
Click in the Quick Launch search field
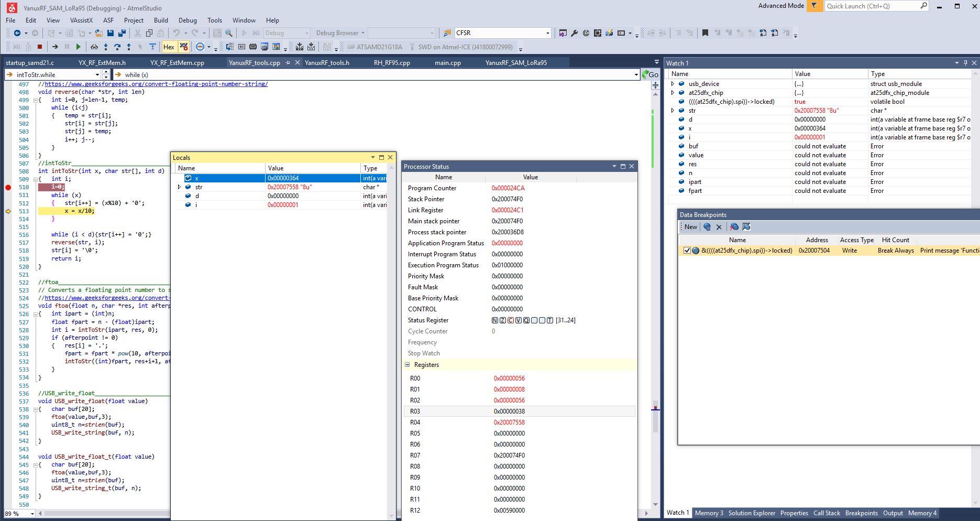[x=872, y=6]
